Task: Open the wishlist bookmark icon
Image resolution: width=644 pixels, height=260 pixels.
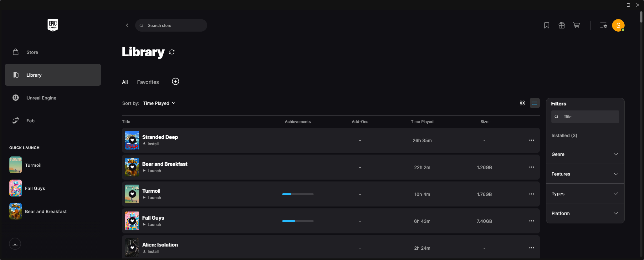Action: point(547,25)
